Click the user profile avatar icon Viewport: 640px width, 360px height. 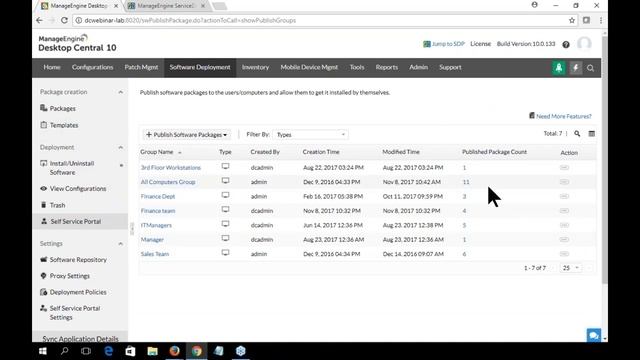pos(584,44)
